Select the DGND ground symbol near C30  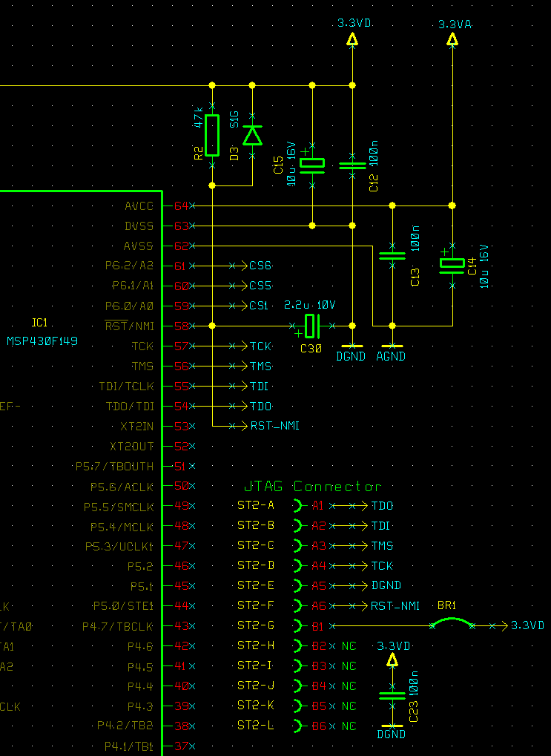point(352,346)
